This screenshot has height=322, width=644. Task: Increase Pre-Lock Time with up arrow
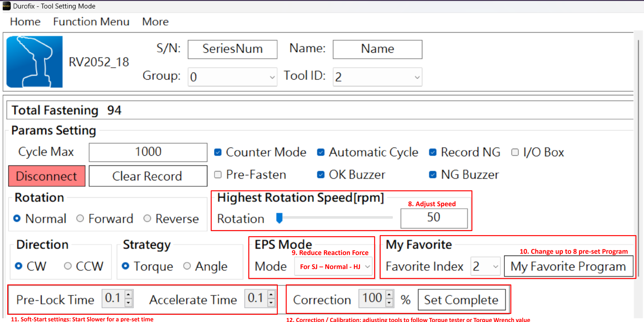tap(128, 294)
